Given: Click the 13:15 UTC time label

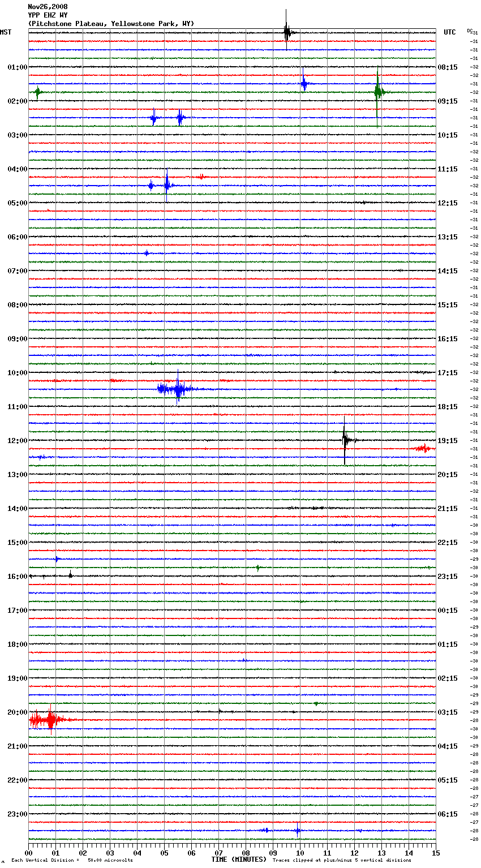Looking at the screenshot, I should pyautogui.click(x=448, y=237).
